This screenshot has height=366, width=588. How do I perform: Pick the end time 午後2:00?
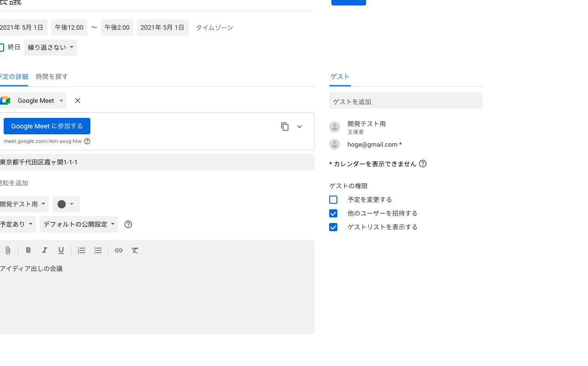tap(117, 27)
